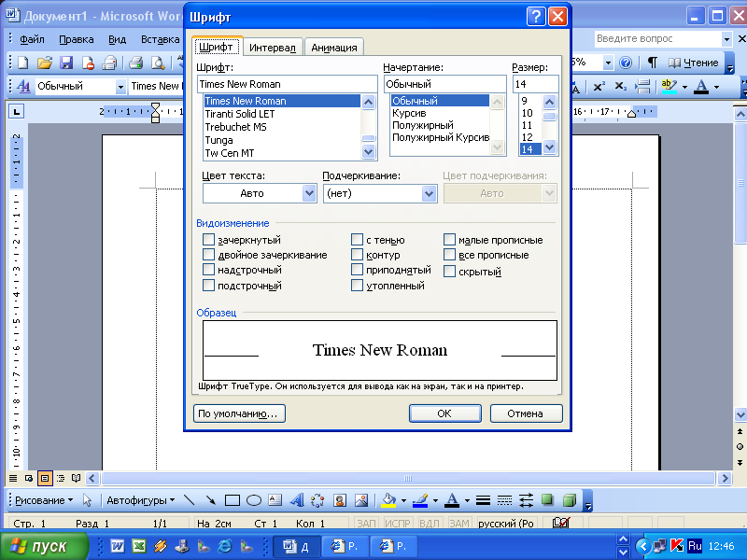
Task: Check the скрытый checkbox
Action: (449, 272)
